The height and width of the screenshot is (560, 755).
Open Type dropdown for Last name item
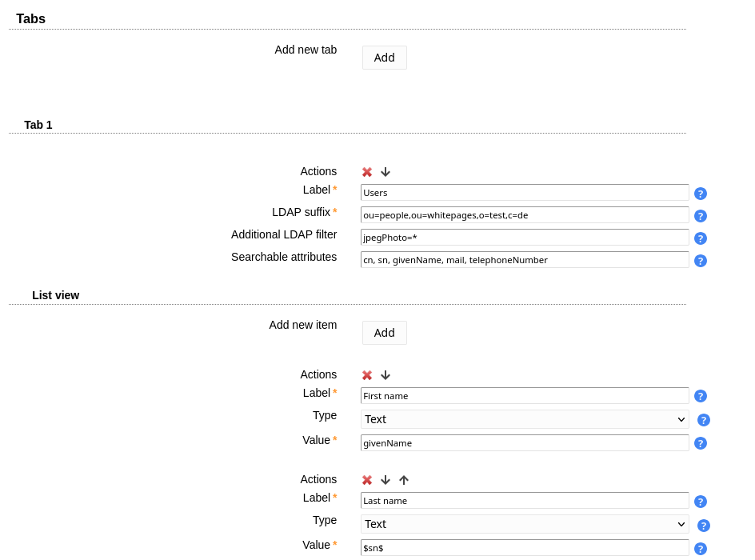point(525,524)
